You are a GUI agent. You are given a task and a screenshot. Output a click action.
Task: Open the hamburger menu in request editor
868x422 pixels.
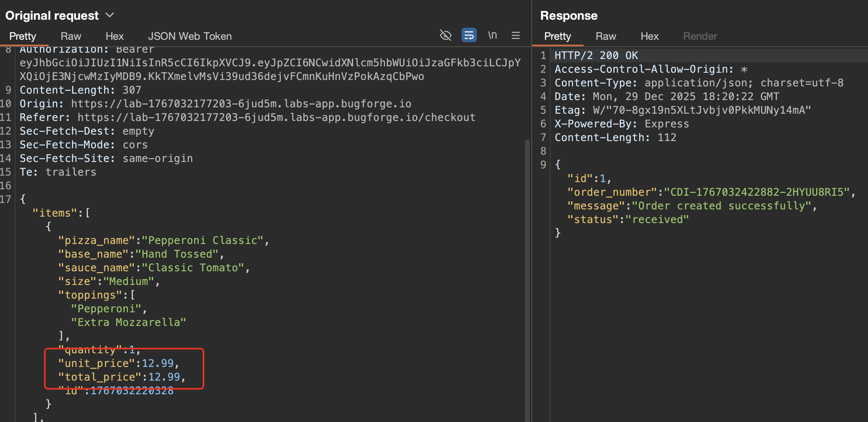point(516,35)
